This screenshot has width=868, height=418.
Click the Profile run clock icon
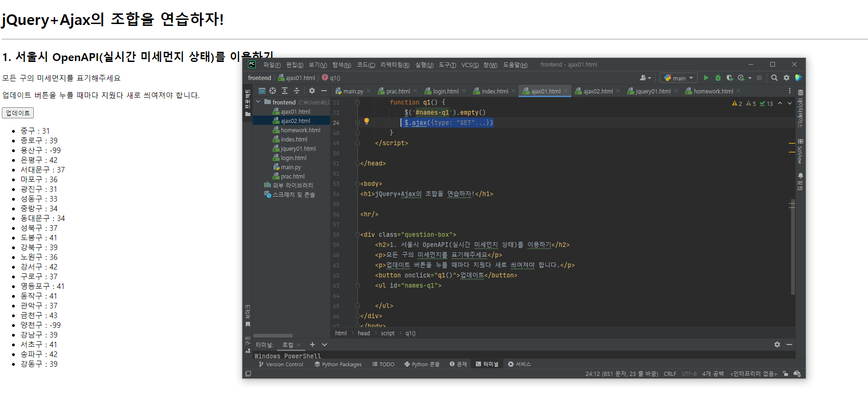point(741,78)
